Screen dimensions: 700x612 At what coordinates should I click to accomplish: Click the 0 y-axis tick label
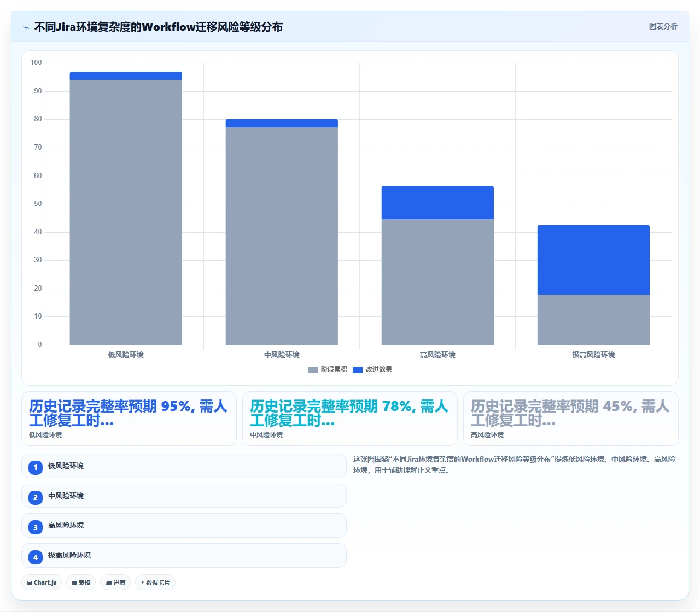point(40,345)
